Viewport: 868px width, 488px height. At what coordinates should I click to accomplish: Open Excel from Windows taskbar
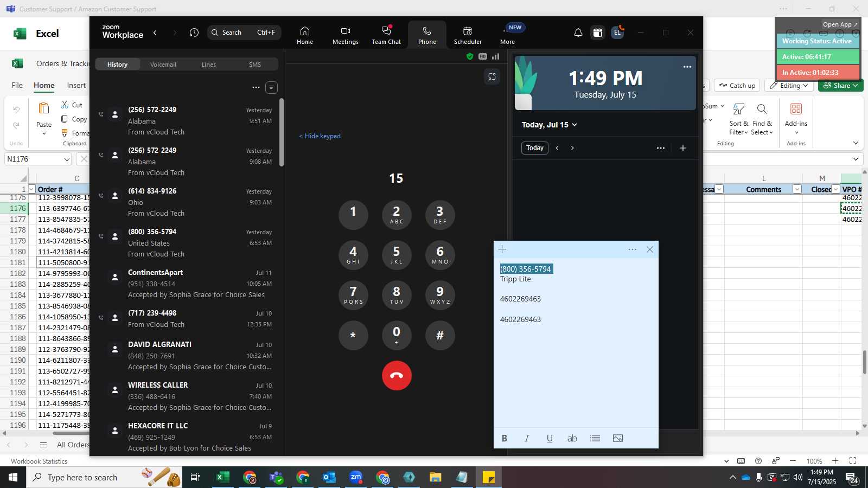pyautogui.click(x=222, y=477)
